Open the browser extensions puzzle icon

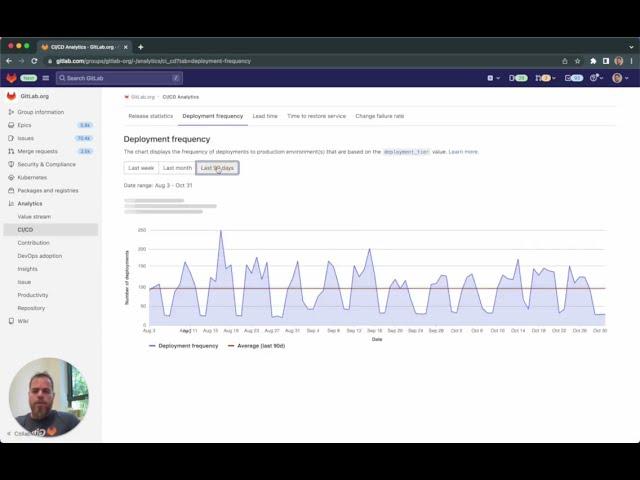click(593, 61)
